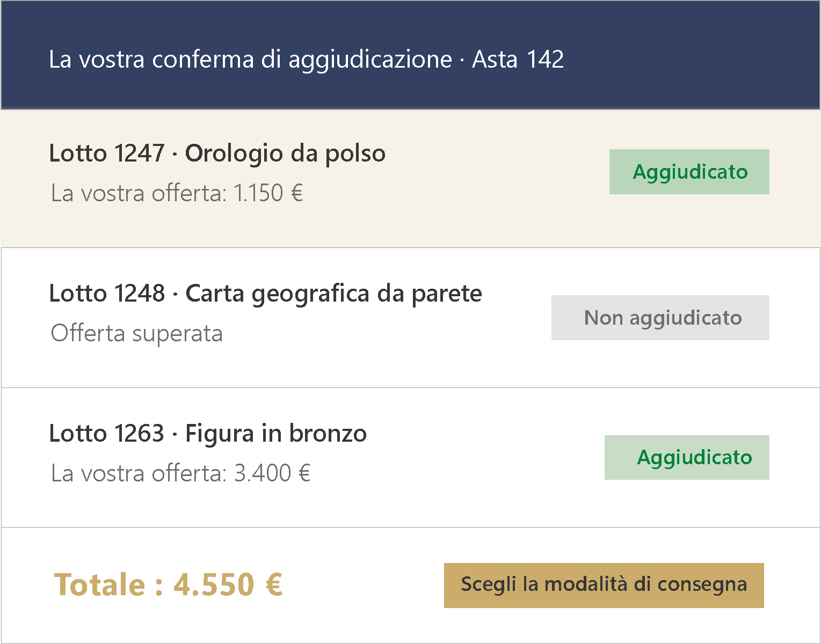Select the Aggiudicato badge for Lotto 1263
This screenshot has width=821, height=644.
click(687, 457)
